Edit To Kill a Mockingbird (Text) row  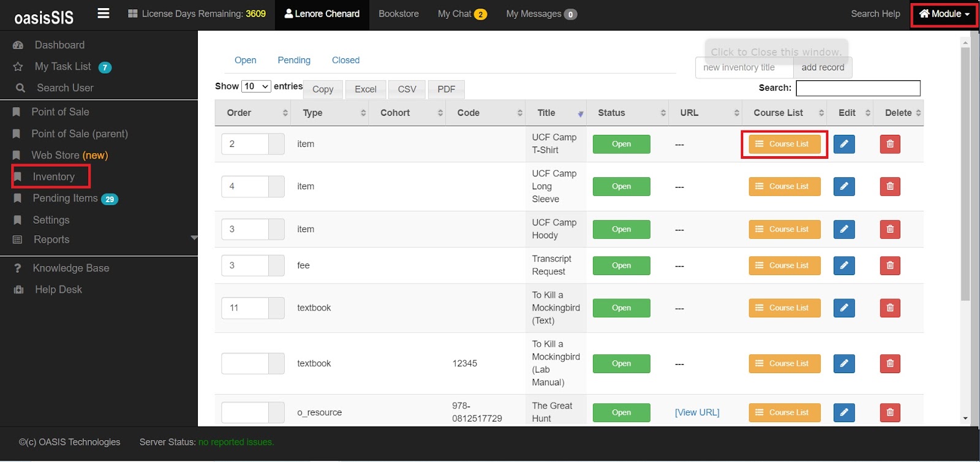click(844, 308)
